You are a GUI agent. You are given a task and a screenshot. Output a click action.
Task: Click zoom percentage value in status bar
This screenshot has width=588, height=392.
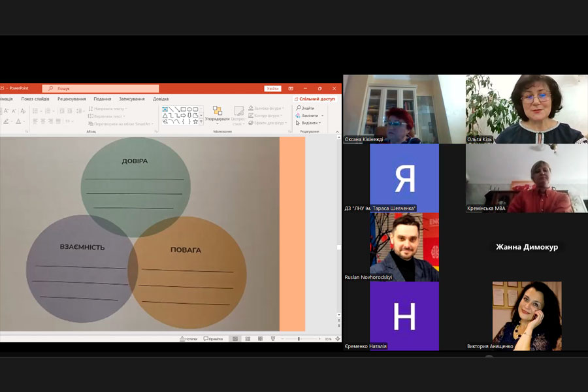point(328,338)
